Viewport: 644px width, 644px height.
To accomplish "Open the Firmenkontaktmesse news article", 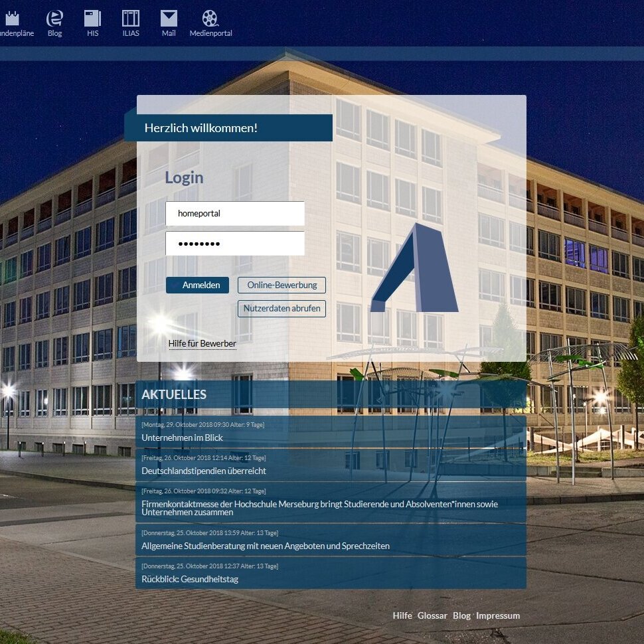I will 319,508.
